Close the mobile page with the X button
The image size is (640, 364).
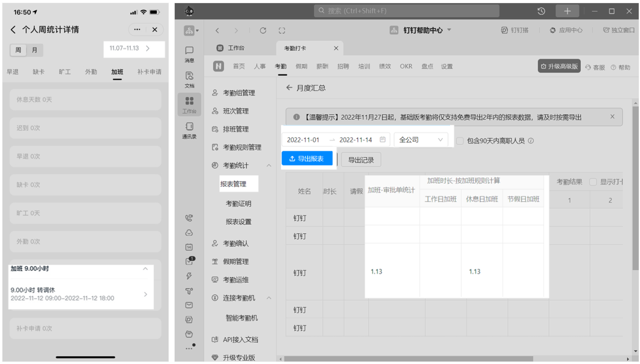[x=155, y=29]
